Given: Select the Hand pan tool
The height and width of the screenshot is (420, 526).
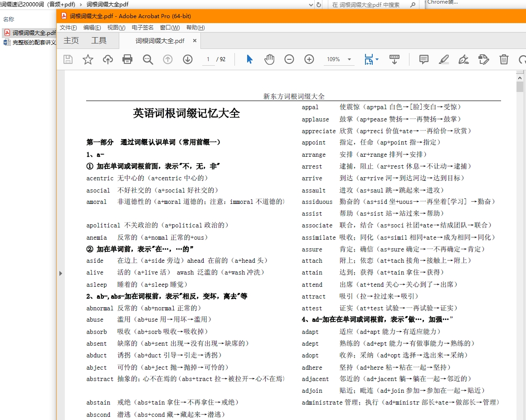Looking at the screenshot, I should [x=269, y=59].
